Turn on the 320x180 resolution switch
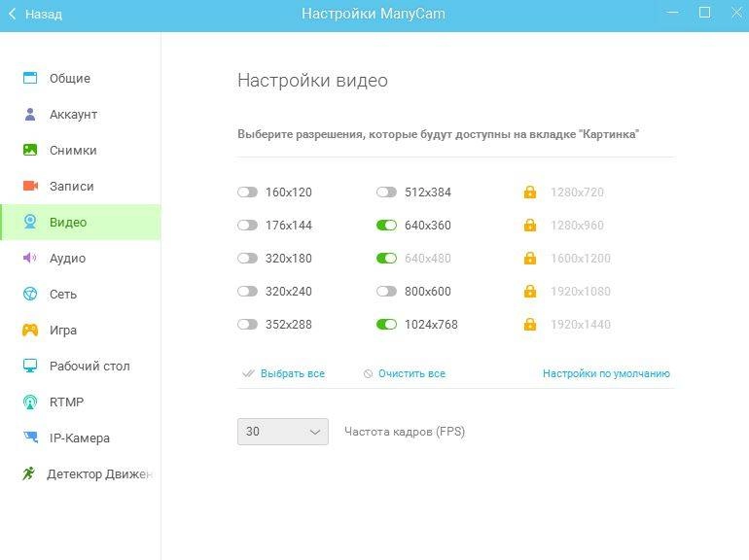Screen dimensions: 749x560 247,259
